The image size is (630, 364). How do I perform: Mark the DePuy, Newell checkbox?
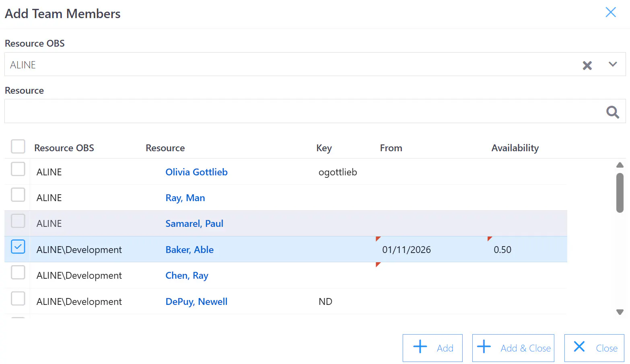point(18,298)
